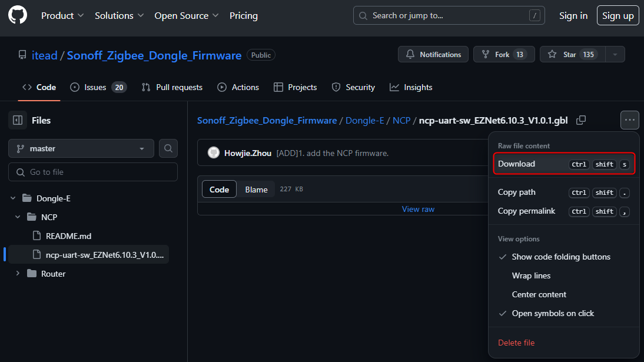Viewport: 644px width, 362px height.
Task: Select Copy permalink menu item
Action: click(x=563, y=211)
